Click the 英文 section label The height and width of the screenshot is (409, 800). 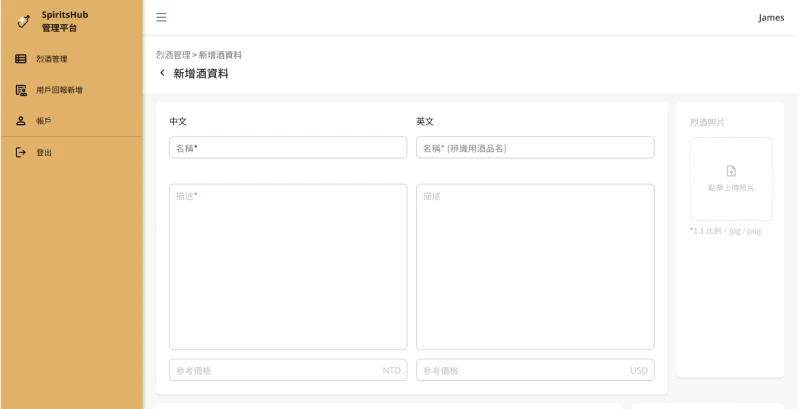pos(425,121)
